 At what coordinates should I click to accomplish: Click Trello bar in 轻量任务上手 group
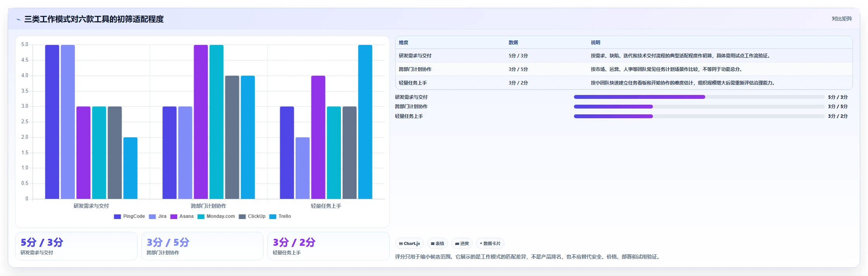click(365, 122)
